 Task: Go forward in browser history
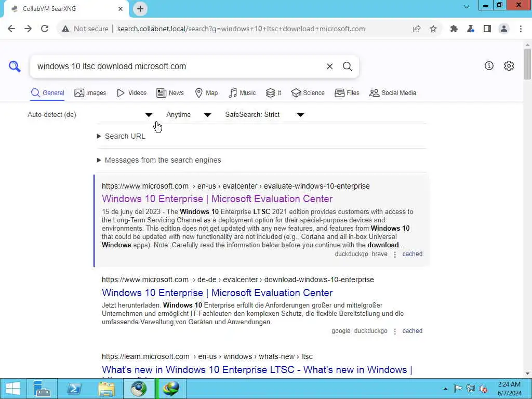click(28, 29)
